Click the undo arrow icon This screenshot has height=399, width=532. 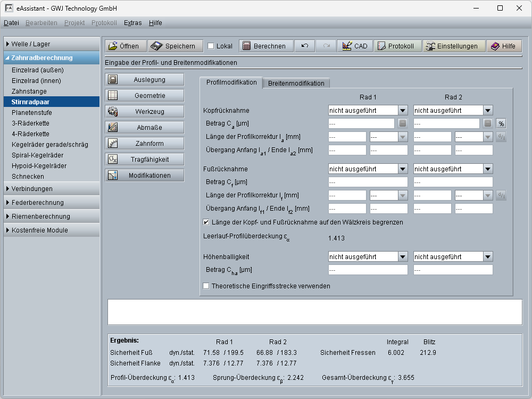point(304,46)
